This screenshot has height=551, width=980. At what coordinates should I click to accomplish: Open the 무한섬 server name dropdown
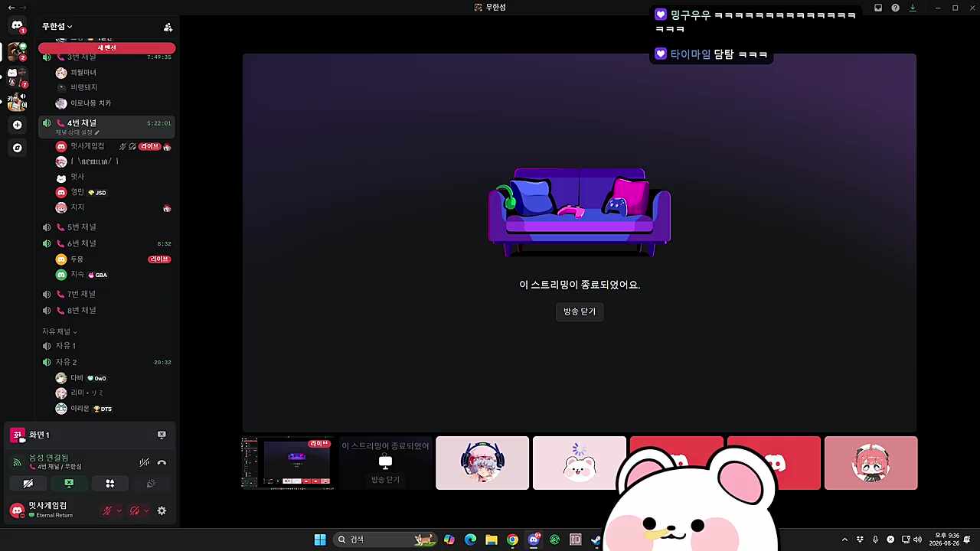pyautogui.click(x=57, y=27)
